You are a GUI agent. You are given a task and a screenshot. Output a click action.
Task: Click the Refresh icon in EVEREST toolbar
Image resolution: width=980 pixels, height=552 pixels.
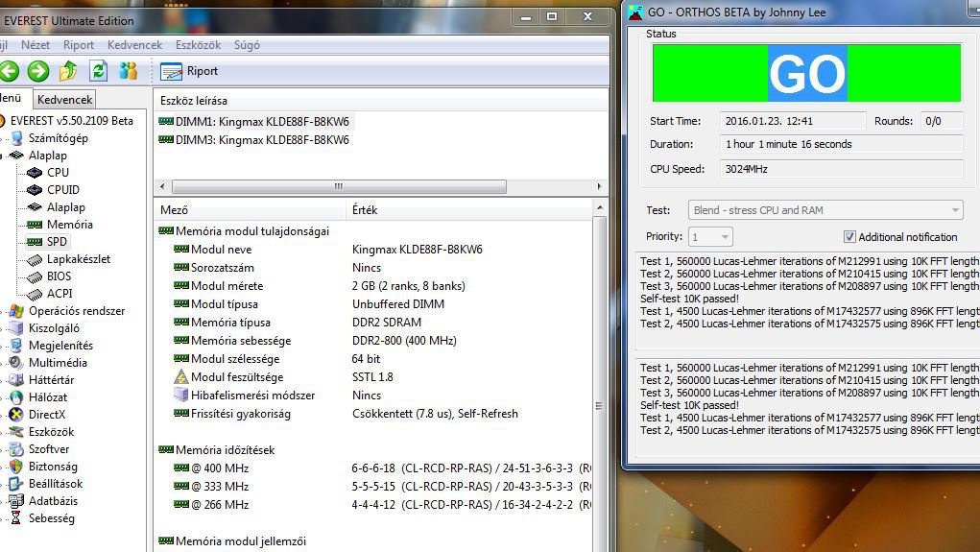[x=98, y=71]
